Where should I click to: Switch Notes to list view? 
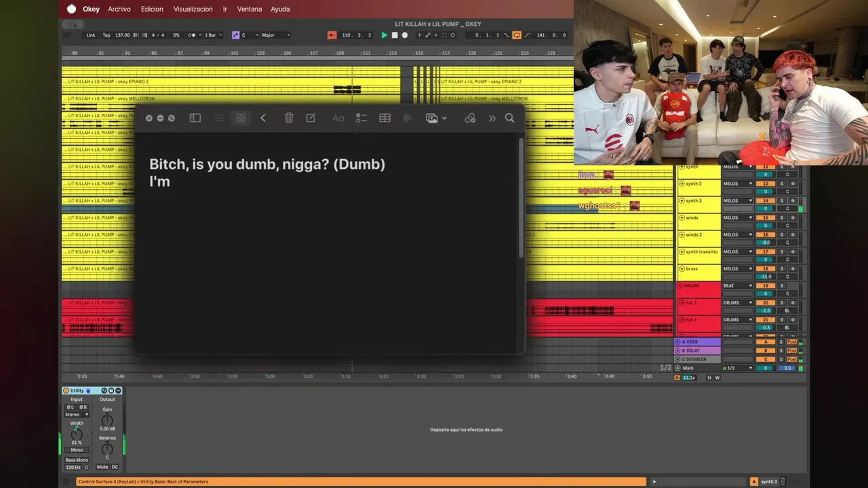click(220, 118)
